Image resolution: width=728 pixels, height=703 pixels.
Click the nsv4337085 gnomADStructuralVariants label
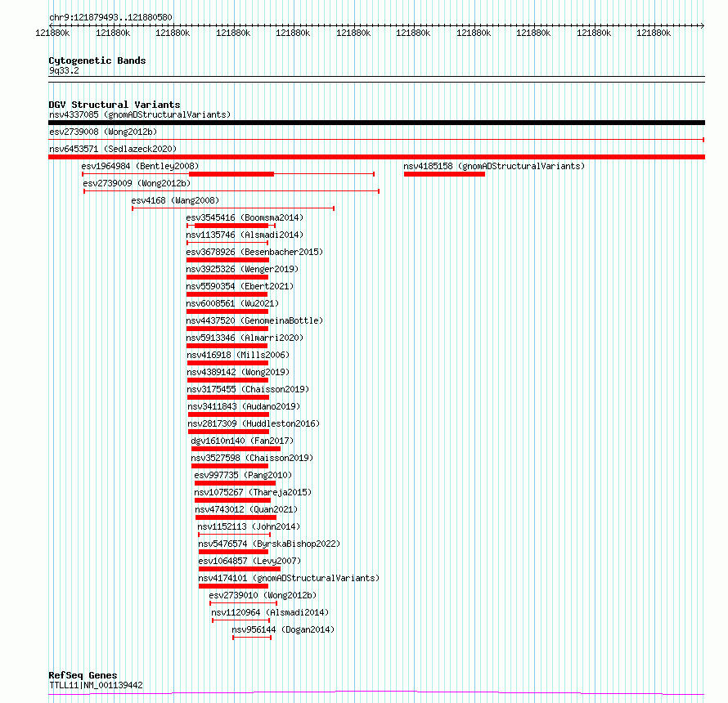(x=140, y=114)
